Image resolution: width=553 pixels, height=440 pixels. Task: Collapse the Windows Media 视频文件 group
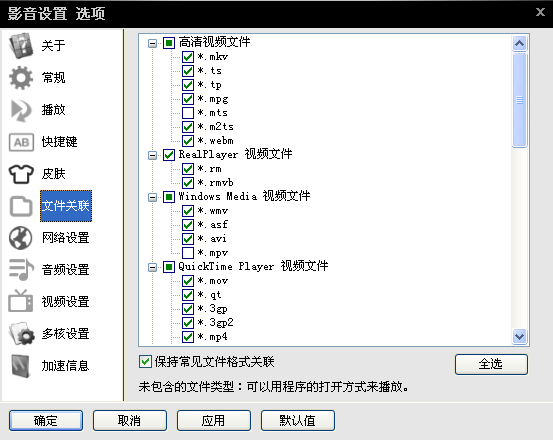[152, 197]
